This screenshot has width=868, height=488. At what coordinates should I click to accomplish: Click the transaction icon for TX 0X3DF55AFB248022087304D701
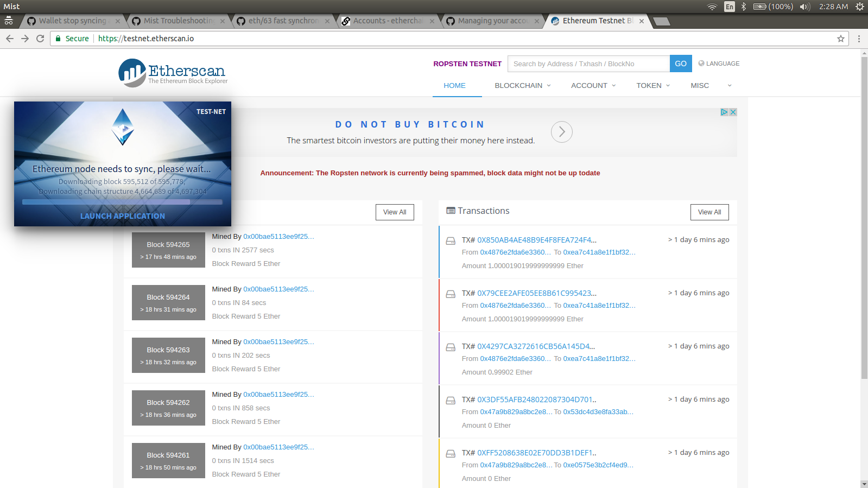[451, 400]
